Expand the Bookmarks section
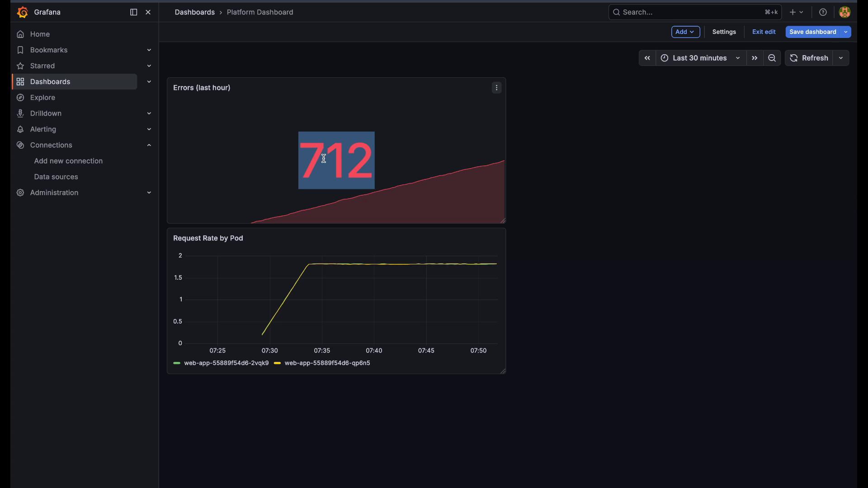 tap(149, 50)
